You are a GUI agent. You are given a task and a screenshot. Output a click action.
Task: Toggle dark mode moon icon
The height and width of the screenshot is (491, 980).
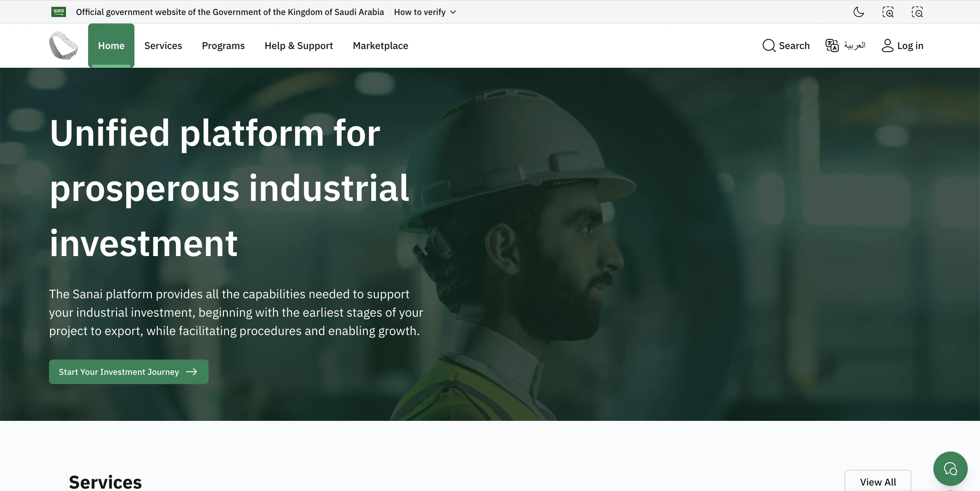coord(859,12)
